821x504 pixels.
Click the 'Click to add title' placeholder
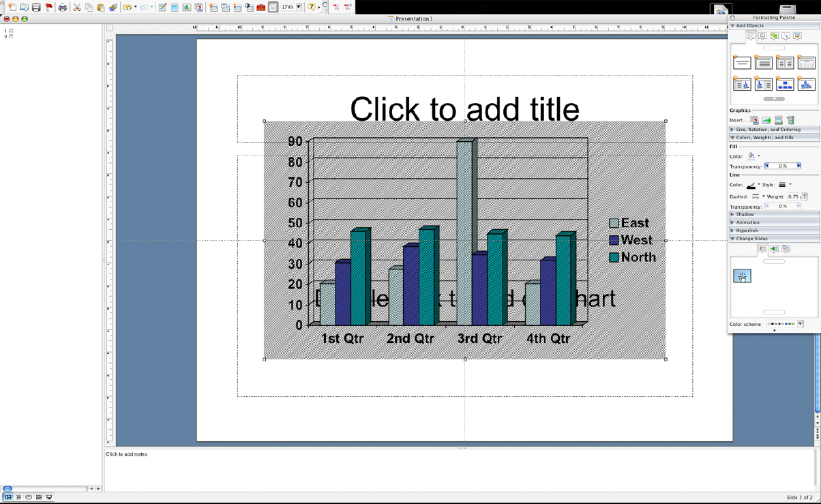point(464,109)
